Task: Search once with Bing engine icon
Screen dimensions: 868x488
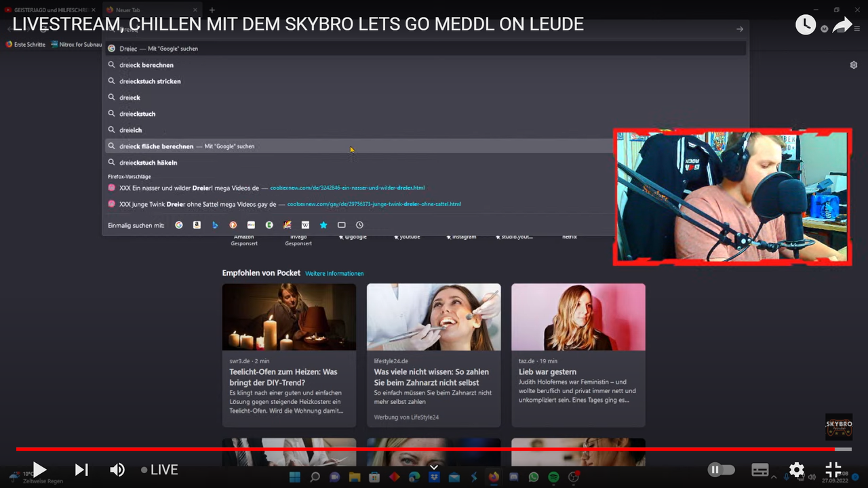Action: point(215,225)
